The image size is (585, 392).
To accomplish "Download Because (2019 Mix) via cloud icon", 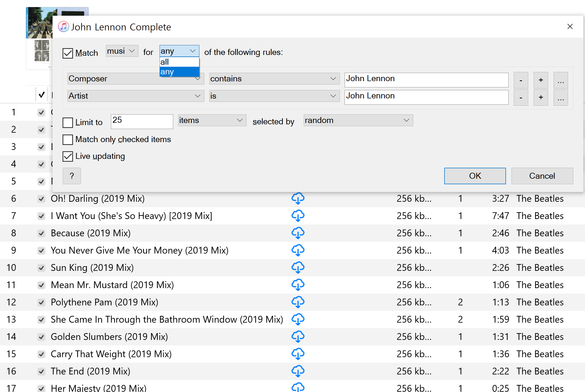I will tap(298, 233).
